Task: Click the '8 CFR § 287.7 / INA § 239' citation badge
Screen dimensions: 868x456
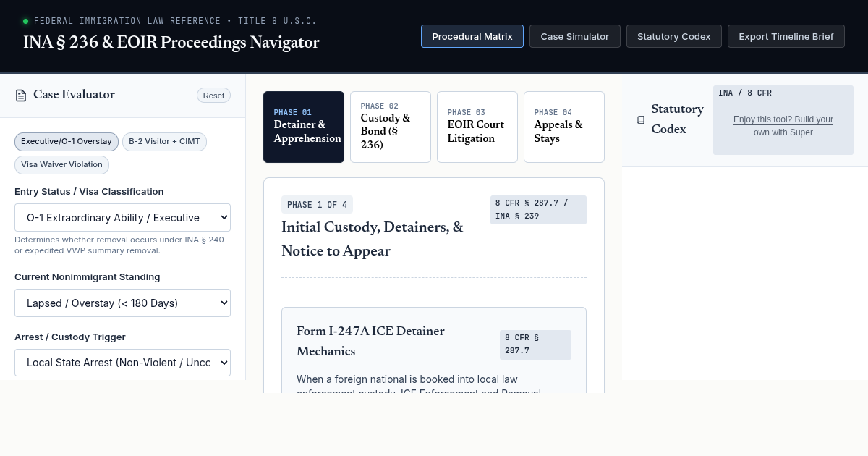Action: tap(538, 210)
